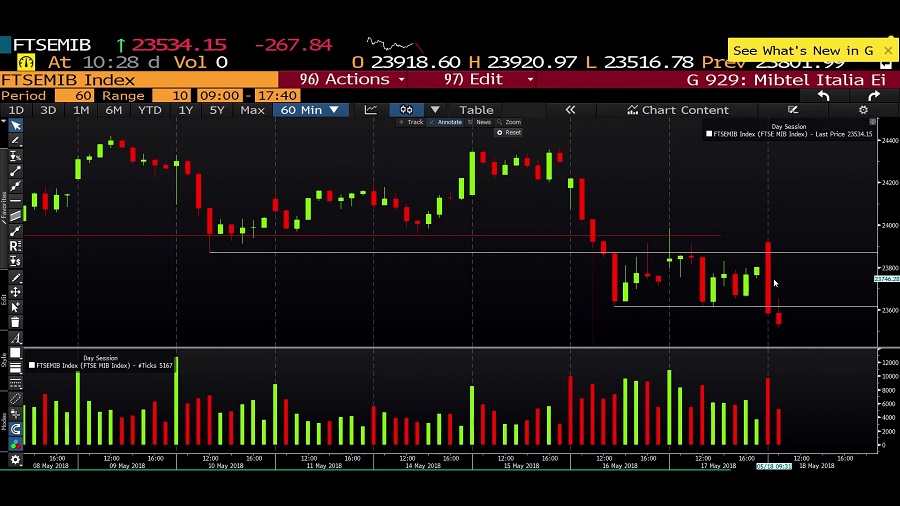900x506 pixels.
Task: Toggle News overlay
Action: 480,122
